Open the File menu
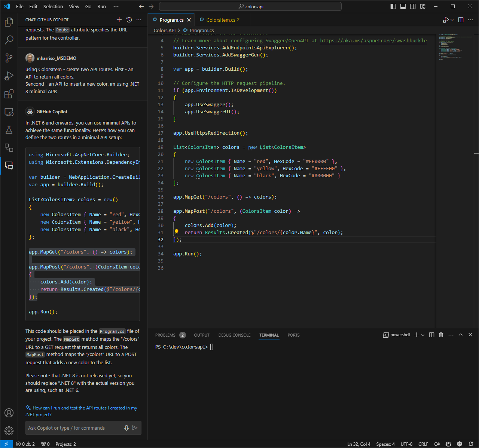479x448 pixels. [20, 6]
